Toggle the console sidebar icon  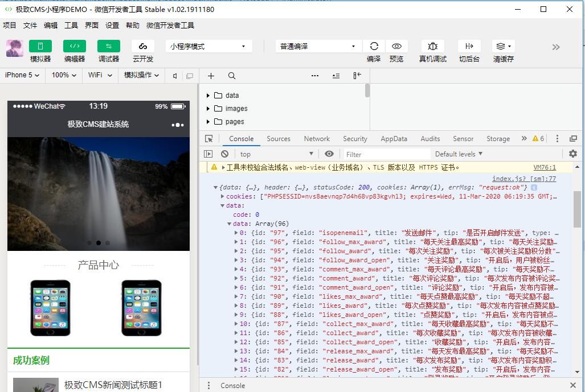208,154
